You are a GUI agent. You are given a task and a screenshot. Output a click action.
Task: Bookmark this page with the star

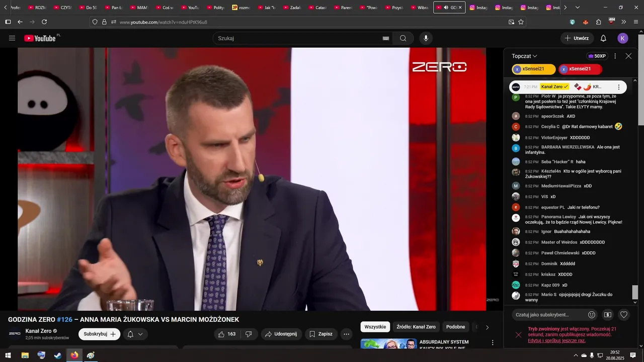[x=521, y=22]
